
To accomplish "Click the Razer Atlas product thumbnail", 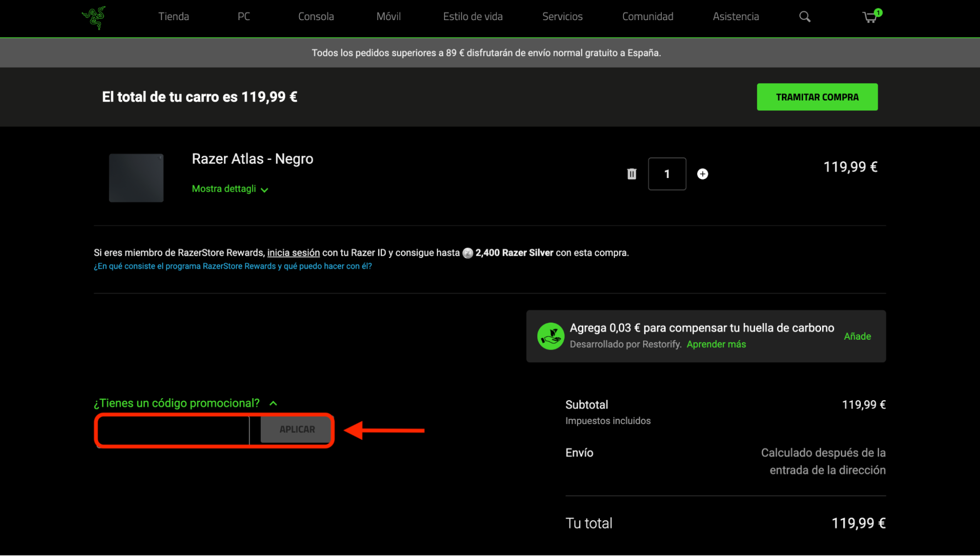I will tap(136, 178).
